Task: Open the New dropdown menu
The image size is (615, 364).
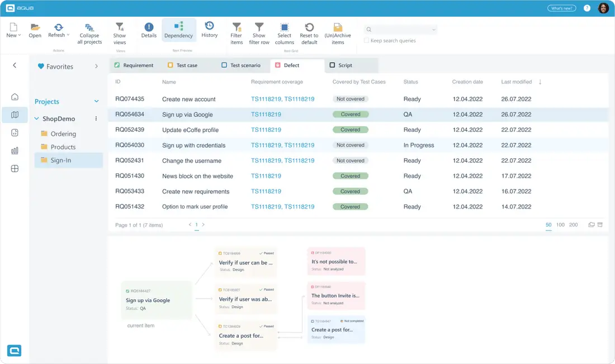Action: [12, 31]
